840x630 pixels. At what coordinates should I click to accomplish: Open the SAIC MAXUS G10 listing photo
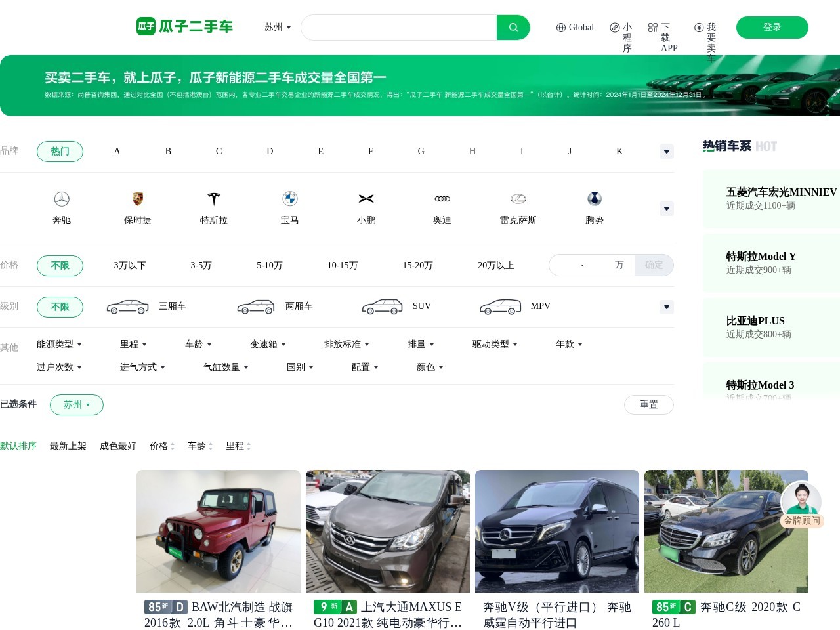(x=388, y=531)
